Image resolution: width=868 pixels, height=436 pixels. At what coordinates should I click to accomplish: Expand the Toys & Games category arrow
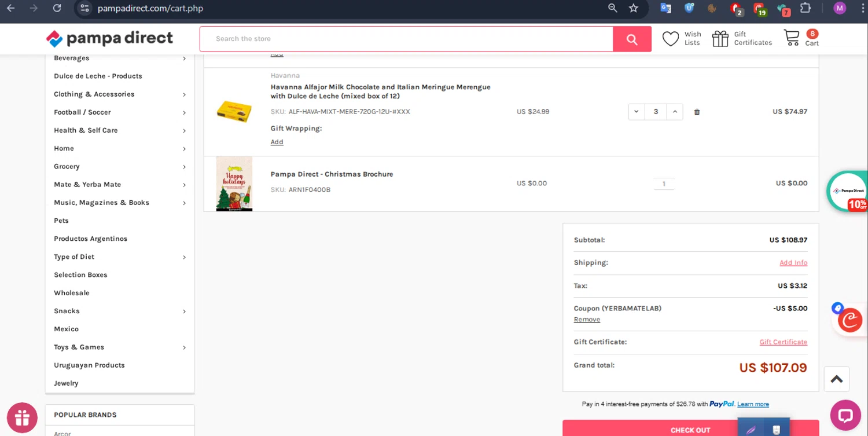tap(184, 347)
